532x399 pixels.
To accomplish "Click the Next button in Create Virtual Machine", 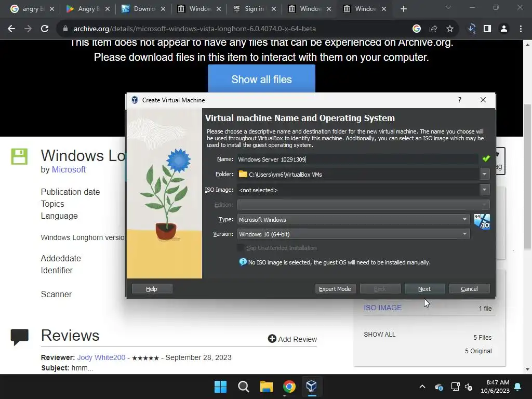I will tap(424, 289).
